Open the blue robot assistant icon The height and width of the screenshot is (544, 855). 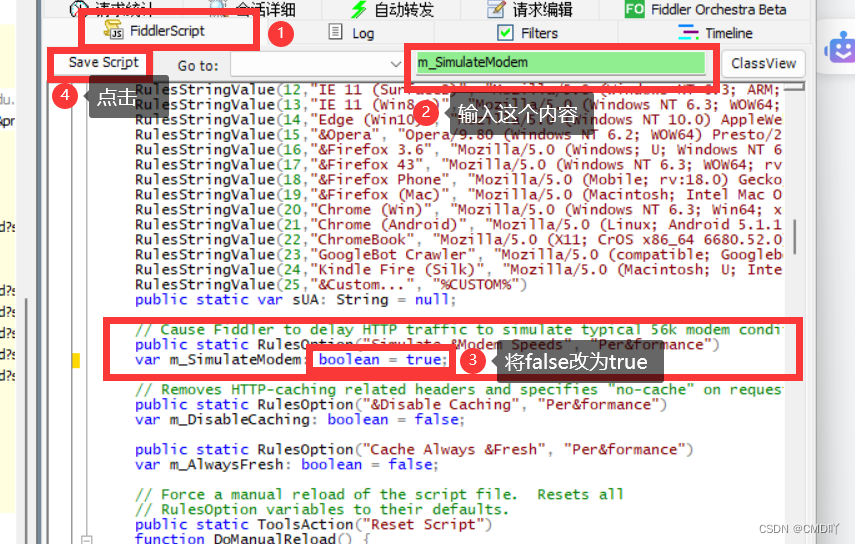841,47
